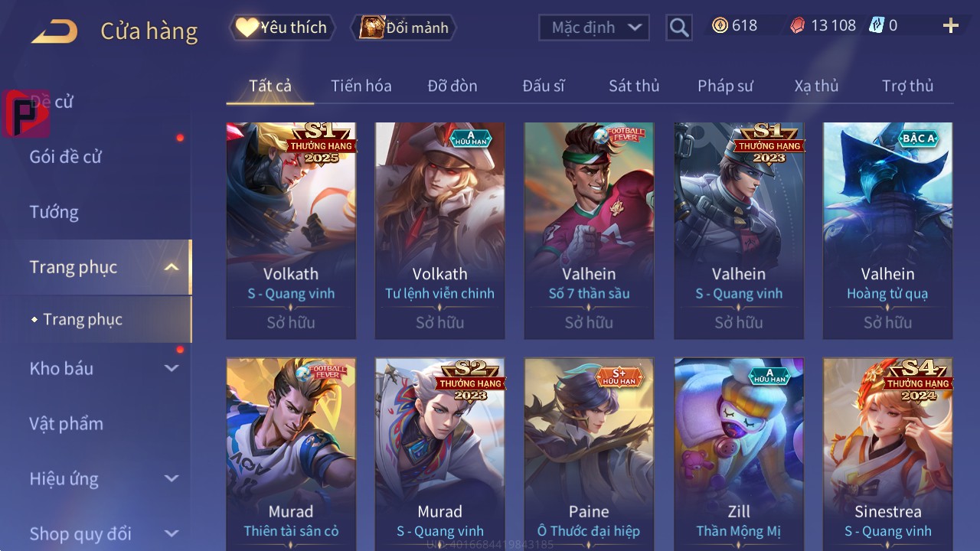Open Yêu thích favorites heart button
Screen dimensions: 980x551
[283, 28]
